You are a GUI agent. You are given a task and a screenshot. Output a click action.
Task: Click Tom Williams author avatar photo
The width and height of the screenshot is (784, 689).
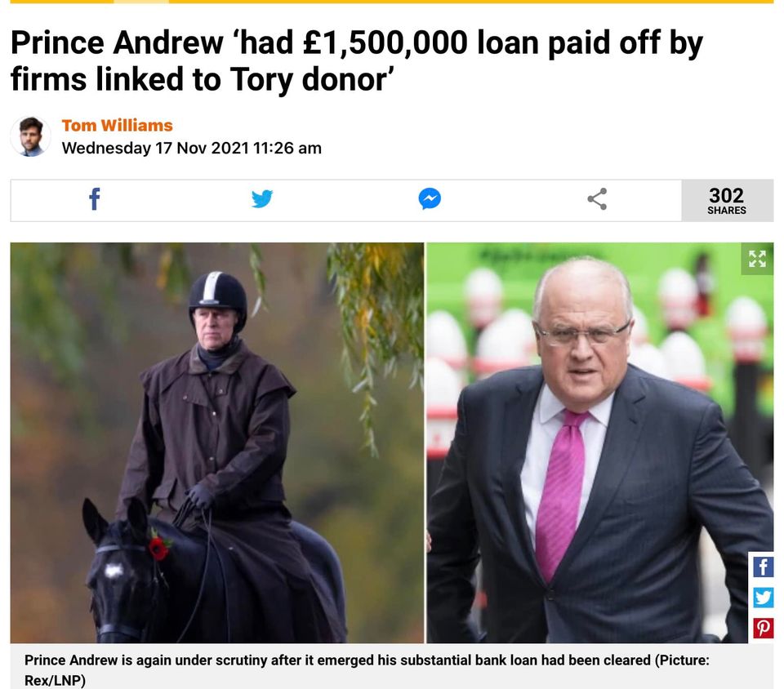30,136
